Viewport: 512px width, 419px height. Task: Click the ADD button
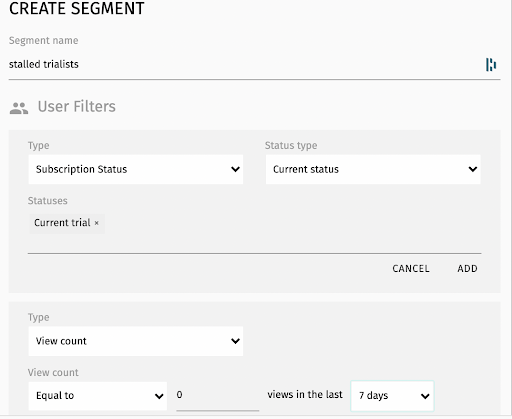pyautogui.click(x=467, y=269)
